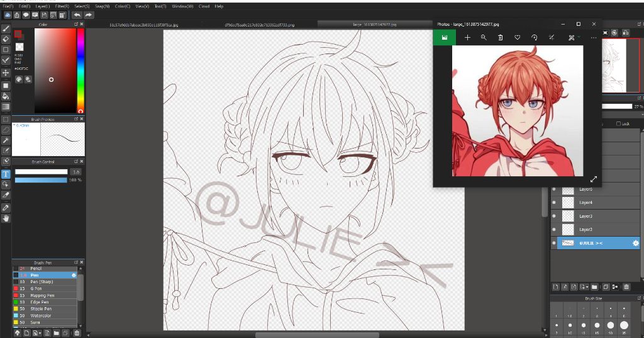
Task: Select the Pencil brush
Action: pyautogui.click(x=45, y=269)
